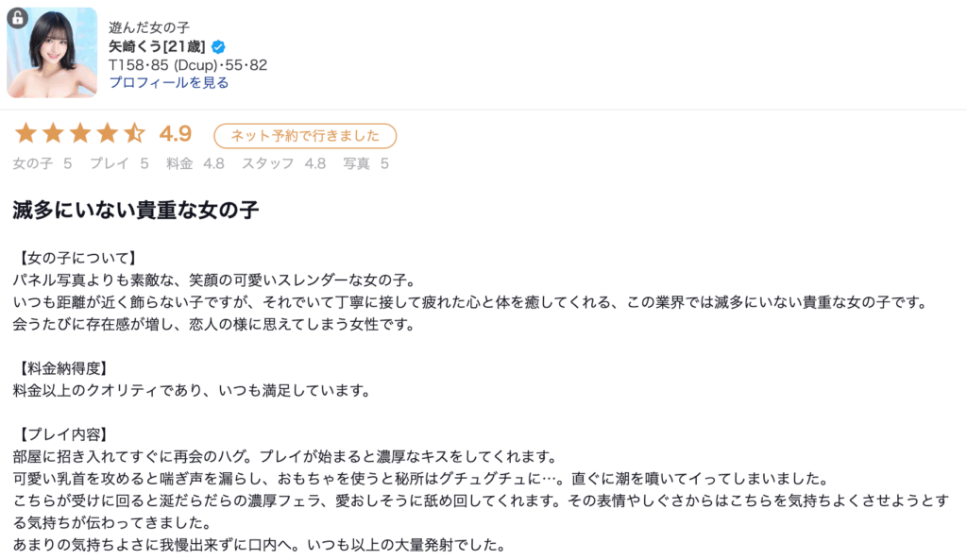The image size is (967, 560).
Task: Click the blue verified badge beside the name
Action: (x=218, y=46)
